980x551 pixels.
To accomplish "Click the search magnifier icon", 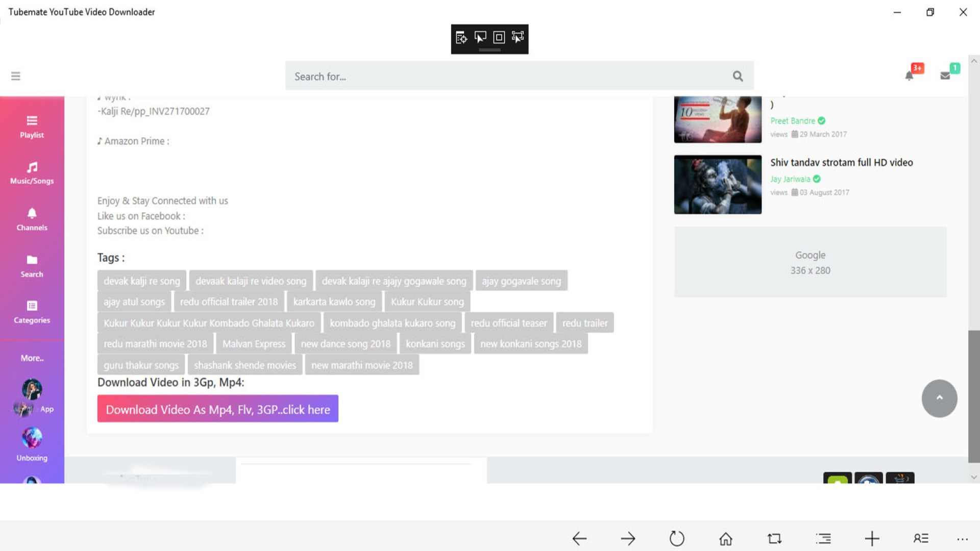I will (x=738, y=76).
